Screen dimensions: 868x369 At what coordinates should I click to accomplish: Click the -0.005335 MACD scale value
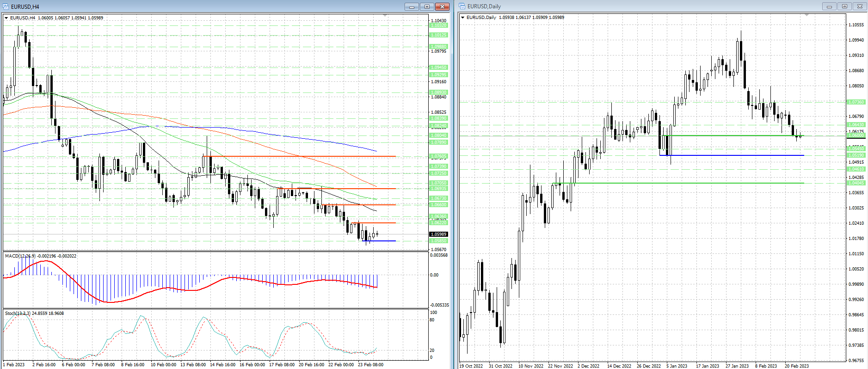tap(439, 305)
